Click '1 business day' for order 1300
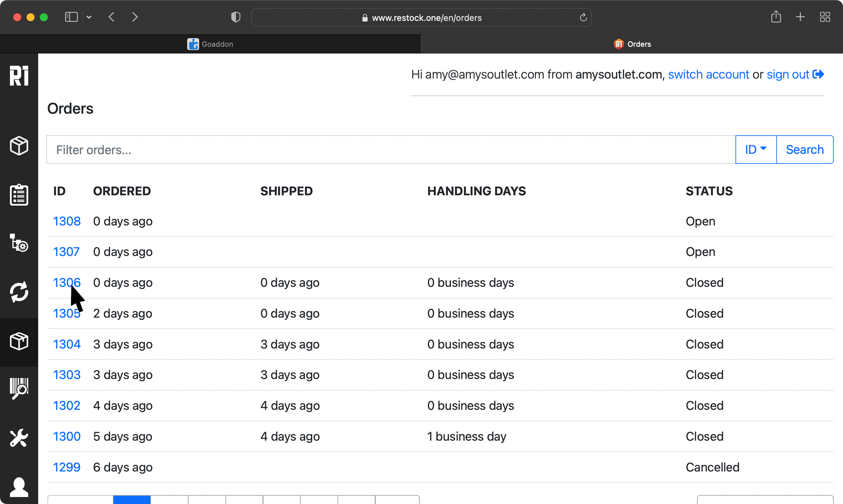Viewport: 843px width, 504px height. tap(467, 436)
